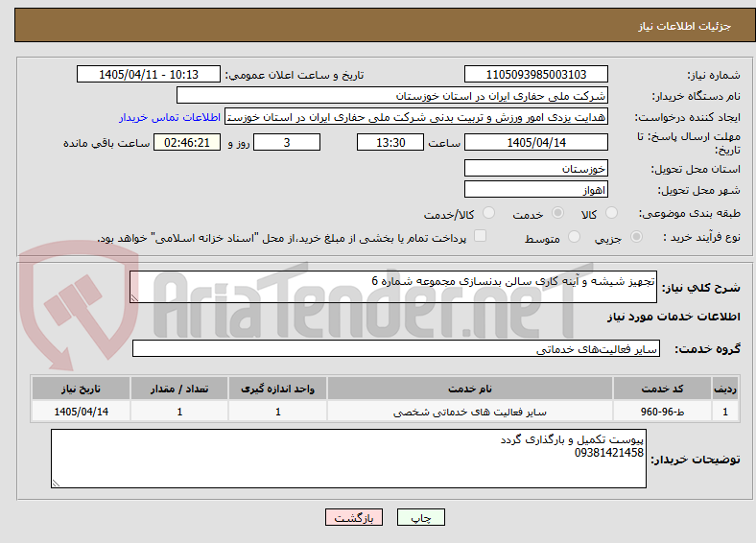Click the request creator field
The height and width of the screenshot is (543, 756).
(416, 117)
